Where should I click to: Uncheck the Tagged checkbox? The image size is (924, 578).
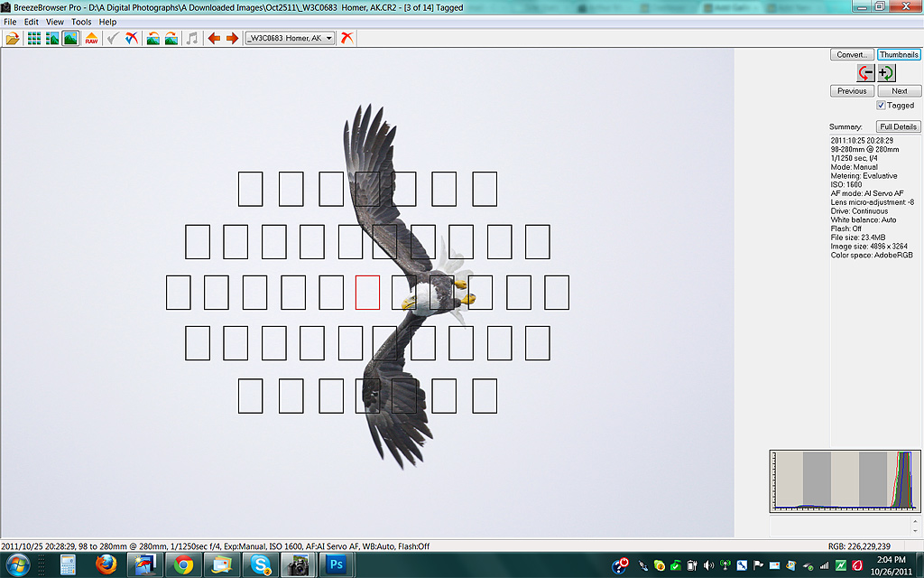click(881, 105)
